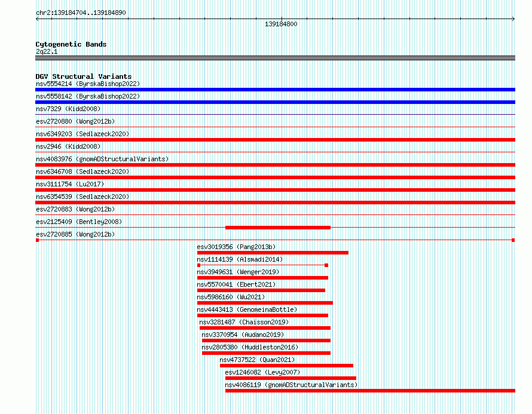532x414 pixels.
Task: Click the blue bar for nsv5558142
Action: point(275,102)
